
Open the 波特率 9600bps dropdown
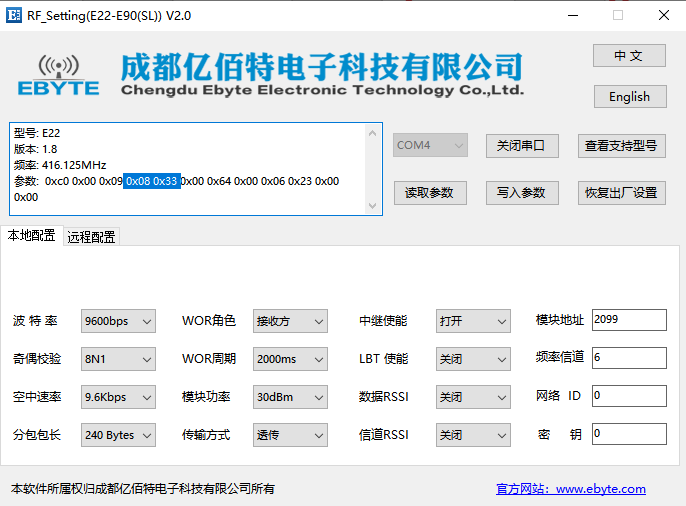(118, 321)
